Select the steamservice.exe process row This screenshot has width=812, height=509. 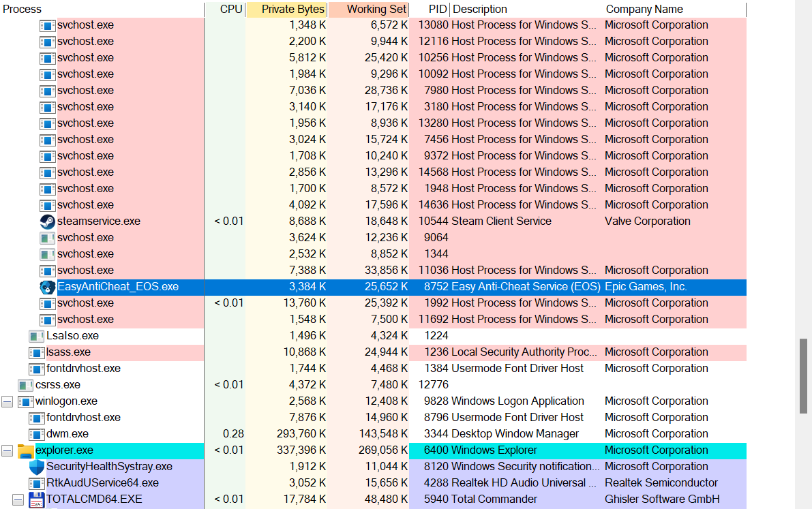tap(373, 221)
